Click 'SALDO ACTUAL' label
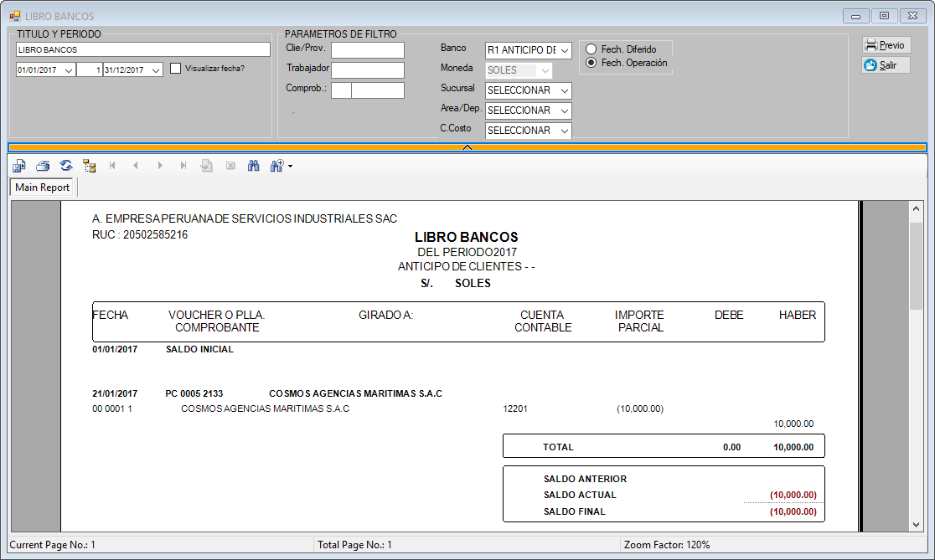 [x=580, y=495]
